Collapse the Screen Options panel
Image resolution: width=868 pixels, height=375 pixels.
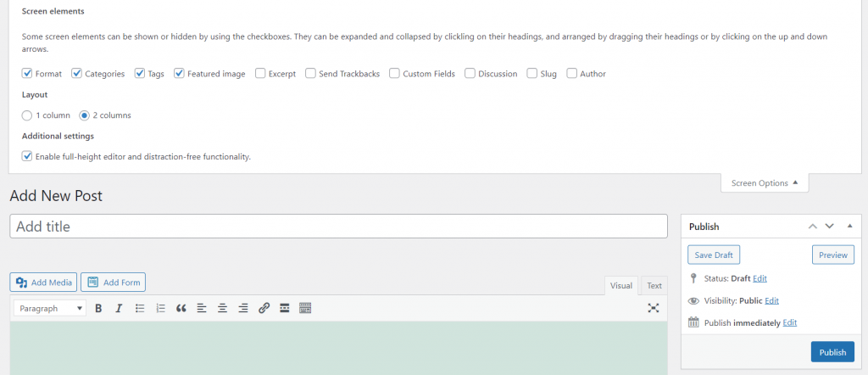[x=764, y=183]
